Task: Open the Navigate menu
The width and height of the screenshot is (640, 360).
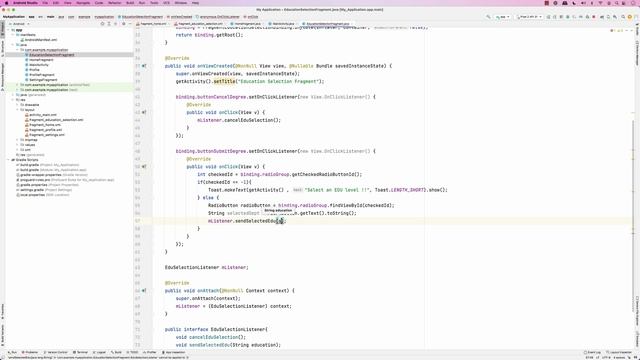Action: point(83,3)
